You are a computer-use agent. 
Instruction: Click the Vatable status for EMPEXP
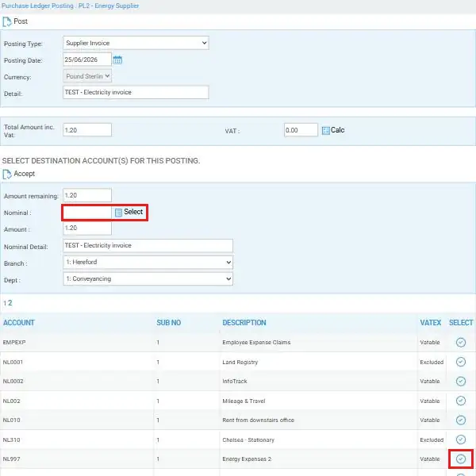pos(430,343)
